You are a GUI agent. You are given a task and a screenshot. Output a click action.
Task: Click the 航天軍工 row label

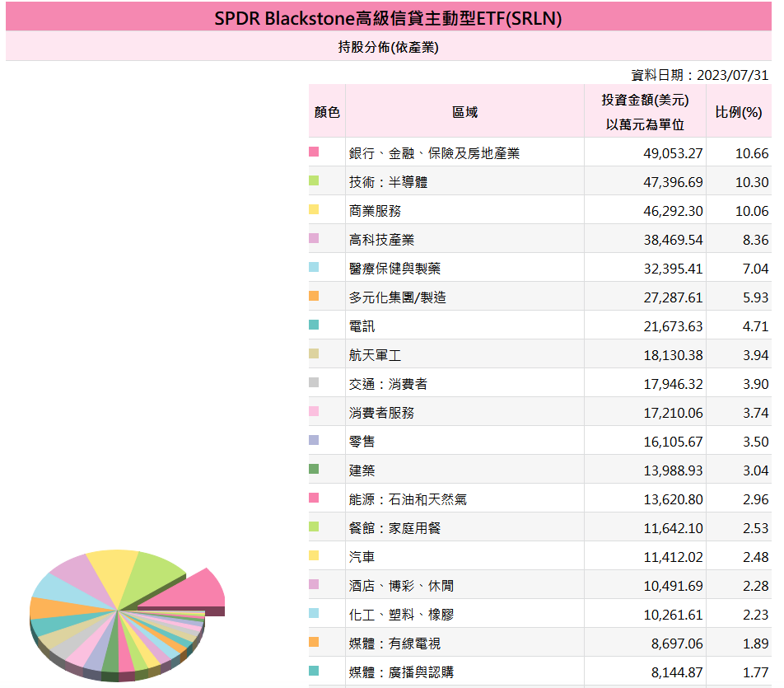pos(375,355)
